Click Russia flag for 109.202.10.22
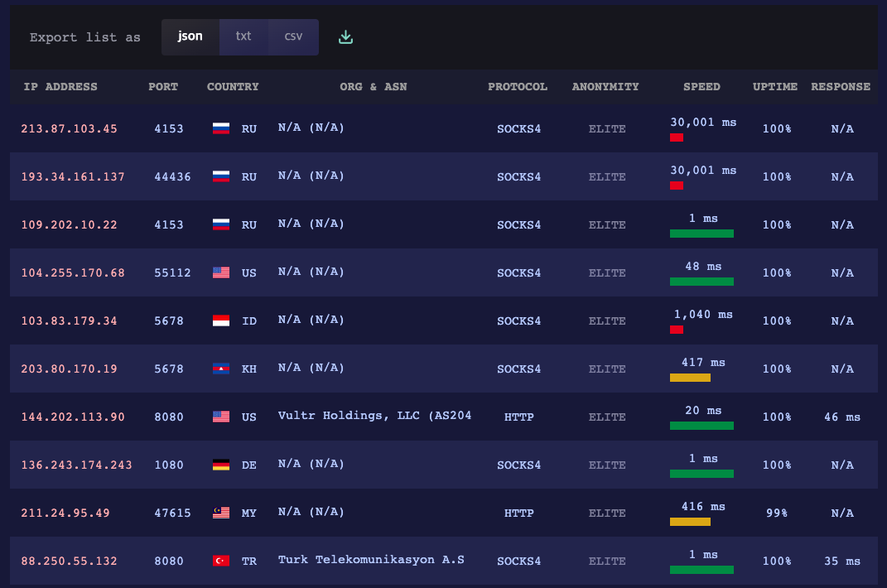This screenshot has height=588, width=887. [221, 224]
